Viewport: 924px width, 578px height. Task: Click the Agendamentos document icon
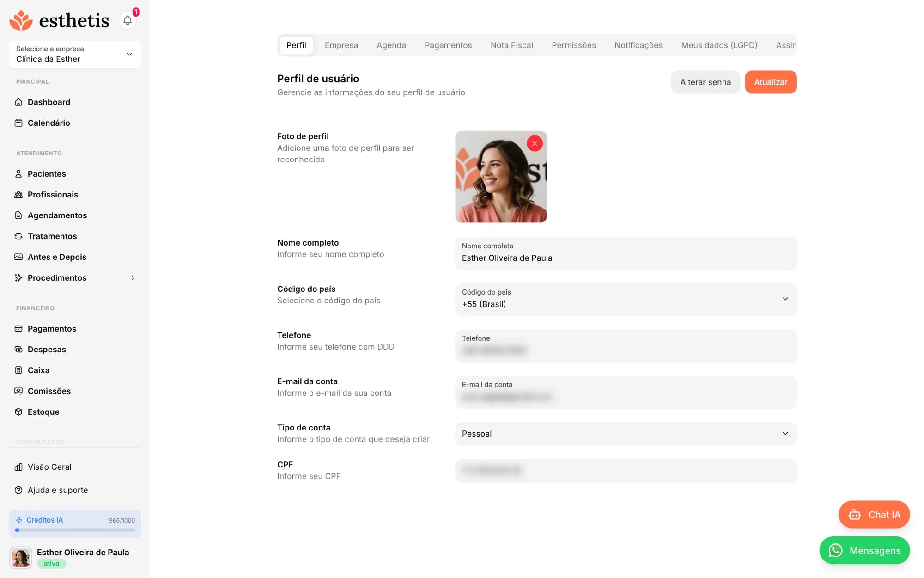pos(18,215)
